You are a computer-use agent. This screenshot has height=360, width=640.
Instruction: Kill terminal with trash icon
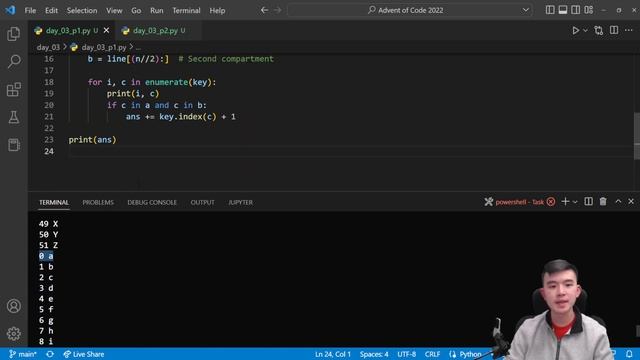pos(603,202)
